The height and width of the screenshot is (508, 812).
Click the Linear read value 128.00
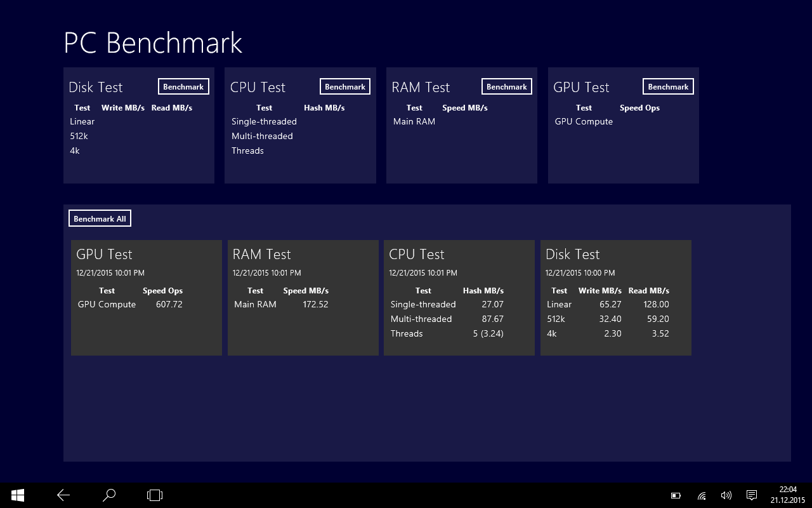pos(656,305)
